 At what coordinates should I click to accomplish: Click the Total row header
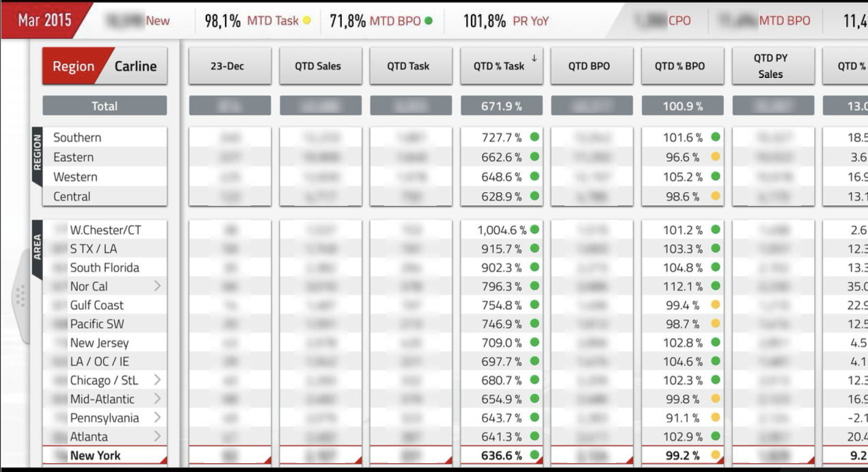pyautogui.click(x=104, y=105)
